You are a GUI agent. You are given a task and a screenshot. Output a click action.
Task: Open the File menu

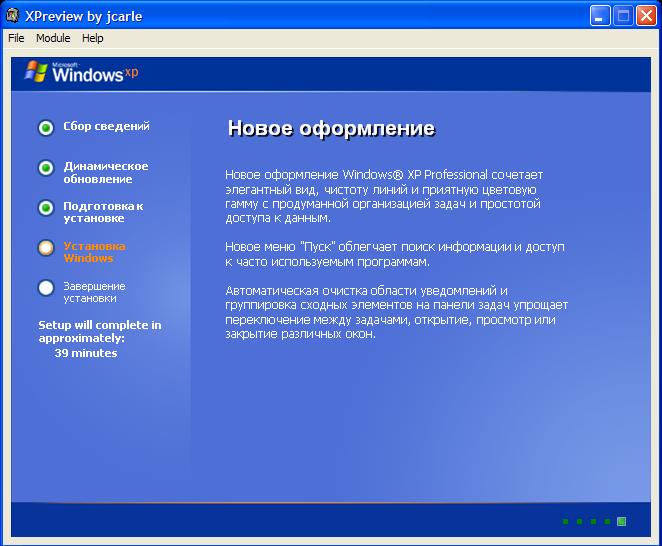click(16, 38)
